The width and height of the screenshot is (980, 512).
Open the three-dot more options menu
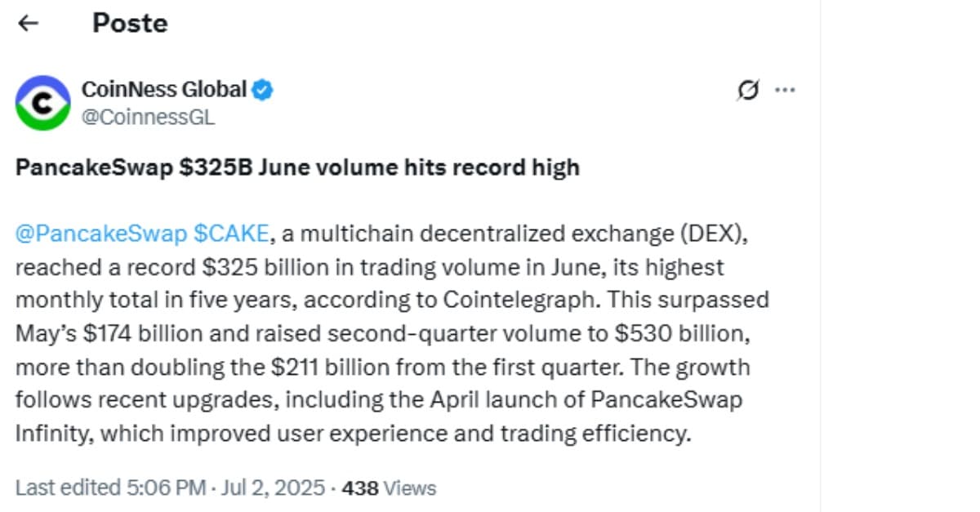point(785,90)
